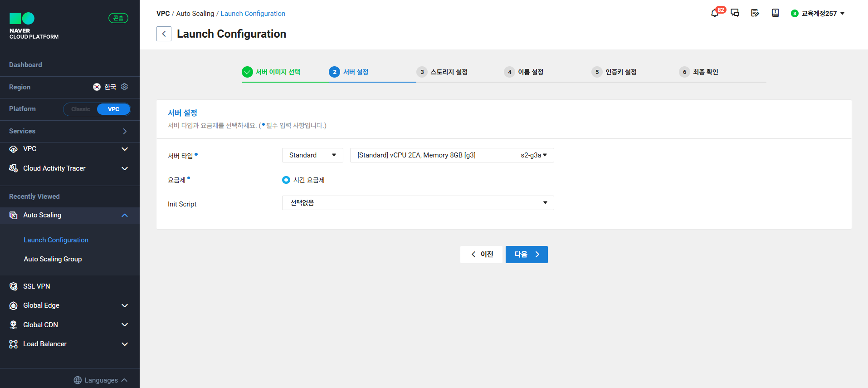Screen dimensions: 868x388
Task: Click the Auto Scaling sidebar icon
Action: (x=14, y=215)
